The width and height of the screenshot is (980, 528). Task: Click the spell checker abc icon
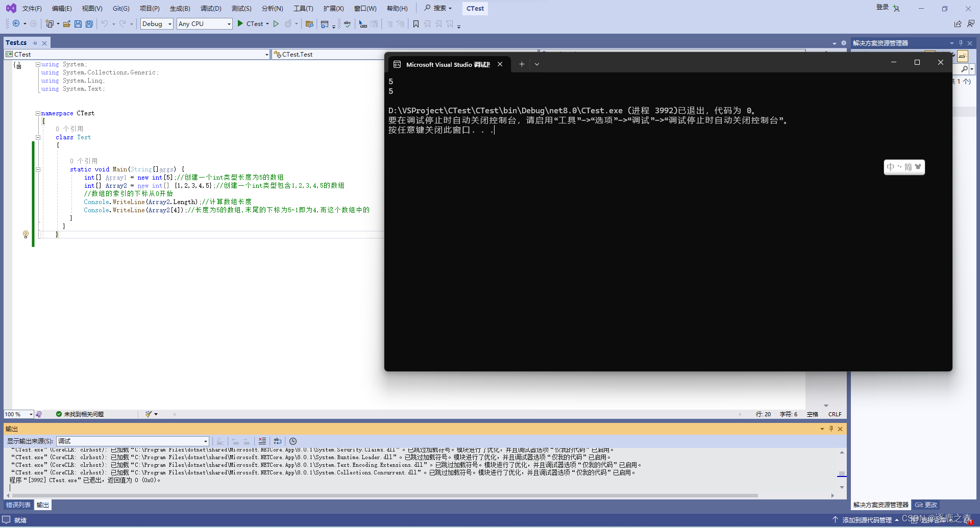click(x=348, y=23)
